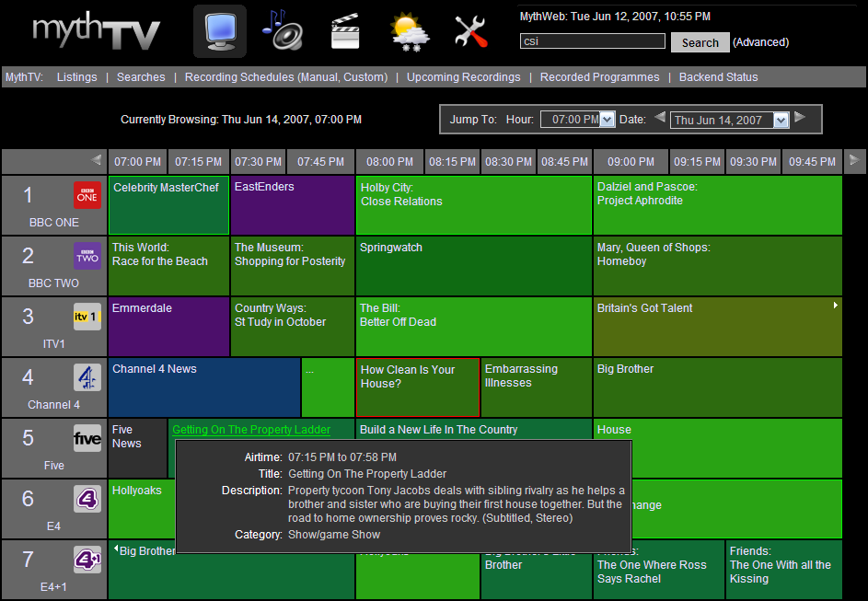
Task: Shift the listings grid earlier with left arrow
Action: [x=97, y=160]
